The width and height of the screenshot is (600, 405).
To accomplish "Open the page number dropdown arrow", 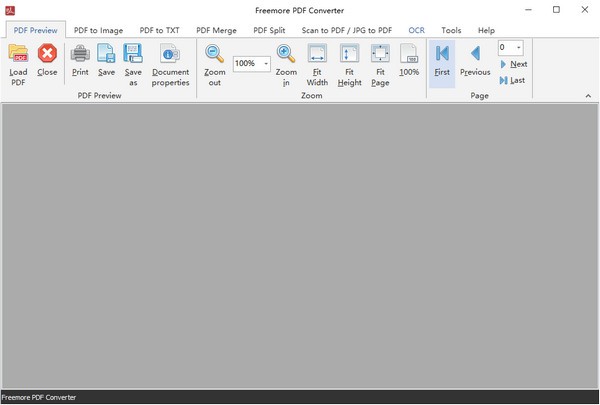I will click(x=518, y=47).
